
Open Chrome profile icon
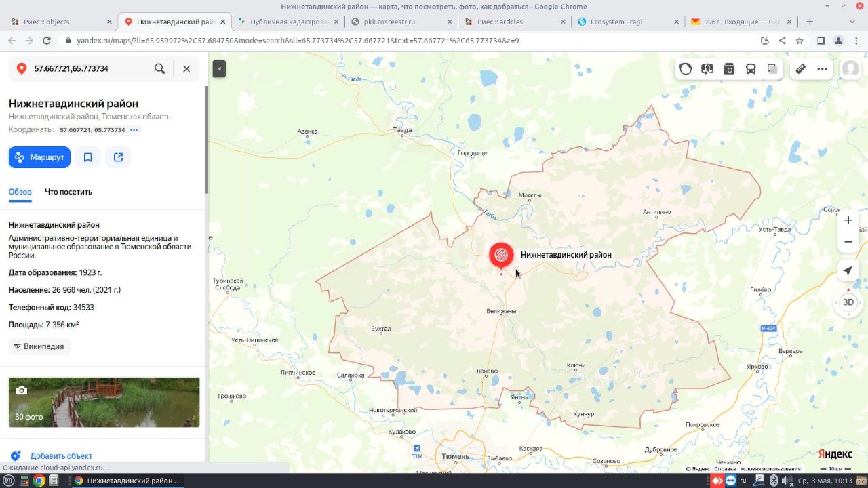[839, 41]
